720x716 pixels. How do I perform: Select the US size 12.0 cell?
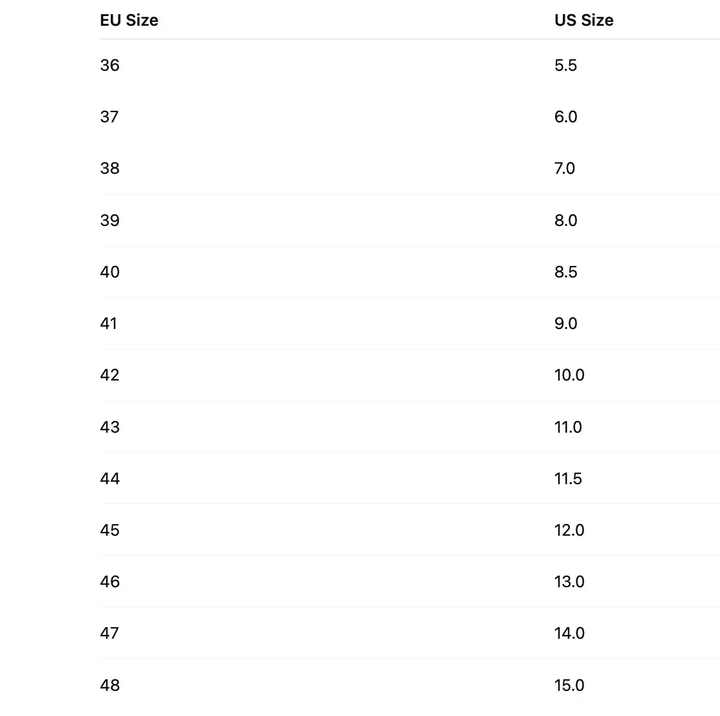point(570,530)
